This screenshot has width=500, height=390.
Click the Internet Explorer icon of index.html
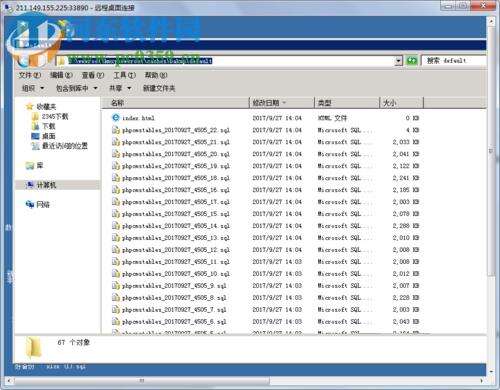coord(116,118)
